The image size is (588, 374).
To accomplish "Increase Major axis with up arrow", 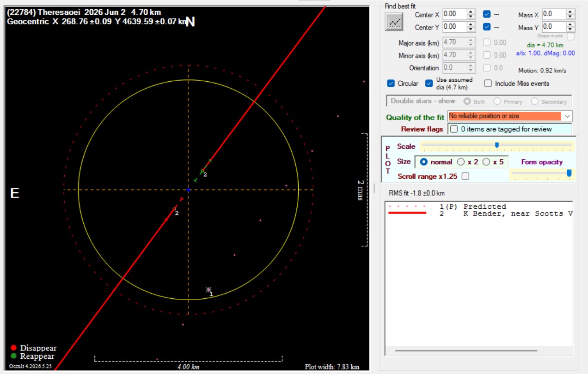I will click(x=471, y=40).
